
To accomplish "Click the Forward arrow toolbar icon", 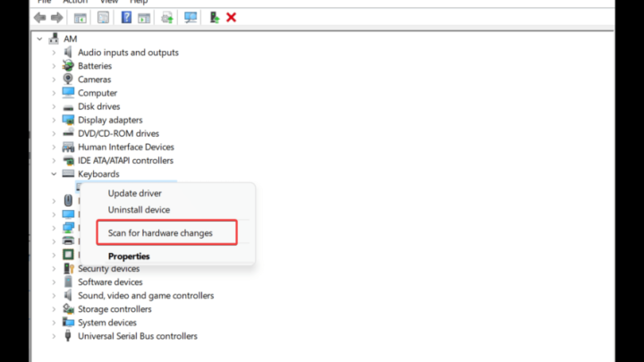I will click(x=56, y=18).
